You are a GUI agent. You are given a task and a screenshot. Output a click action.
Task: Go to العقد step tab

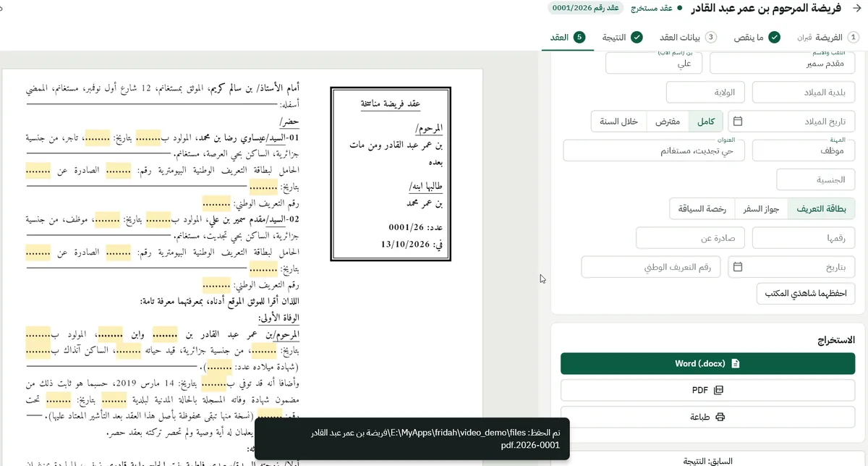(568, 37)
